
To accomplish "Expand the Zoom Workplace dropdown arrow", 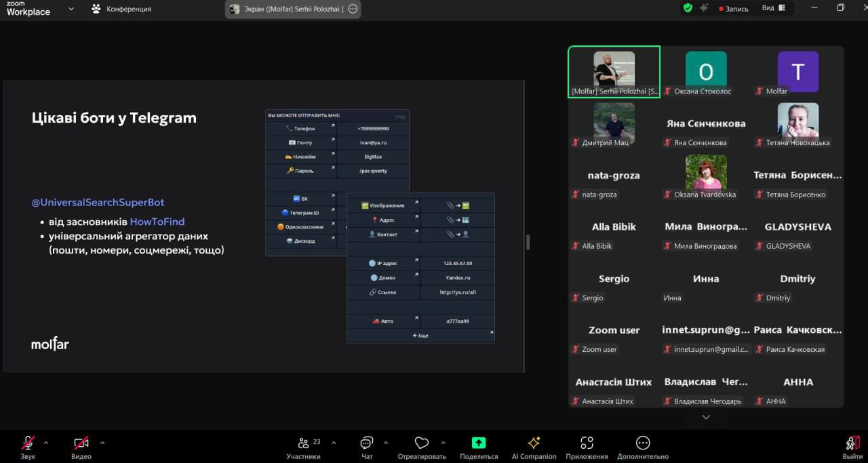I will (71, 9).
